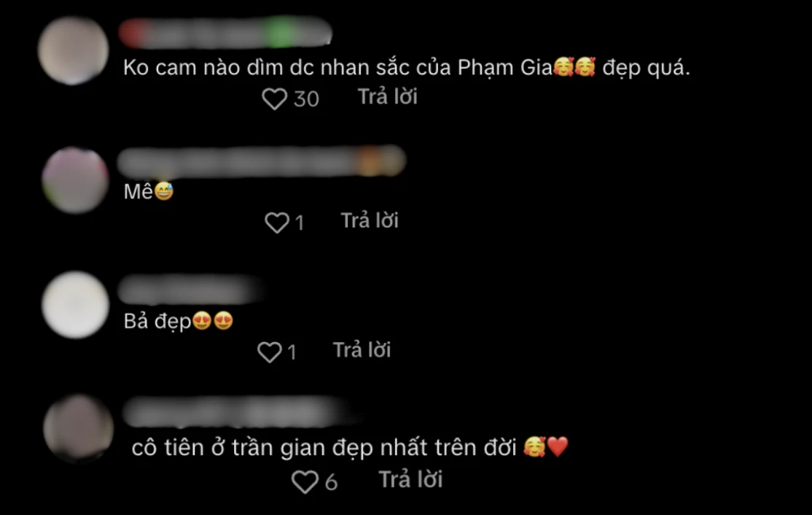Open the blurred username above "Mê"
Image resolution: width=812 pixels, height=515 pixels.
point(262,162)
